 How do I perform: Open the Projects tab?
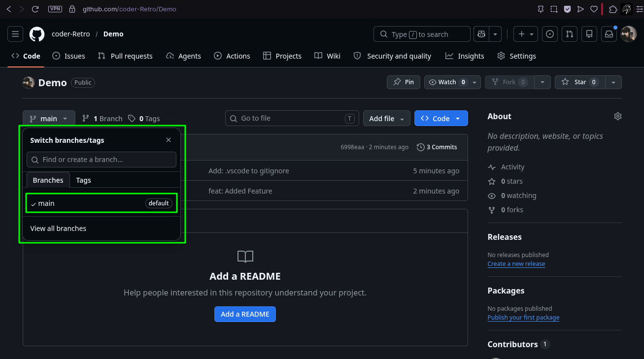coord(282,56)
